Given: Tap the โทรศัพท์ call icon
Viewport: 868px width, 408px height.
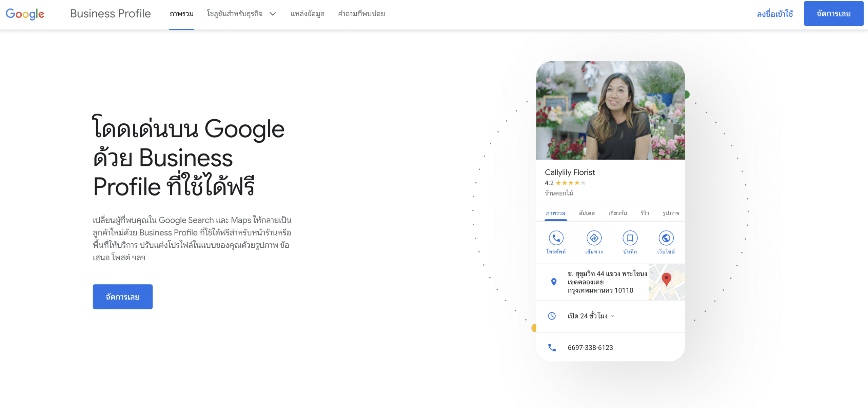Looking at the screenshot, I should [x=556, y=238].
